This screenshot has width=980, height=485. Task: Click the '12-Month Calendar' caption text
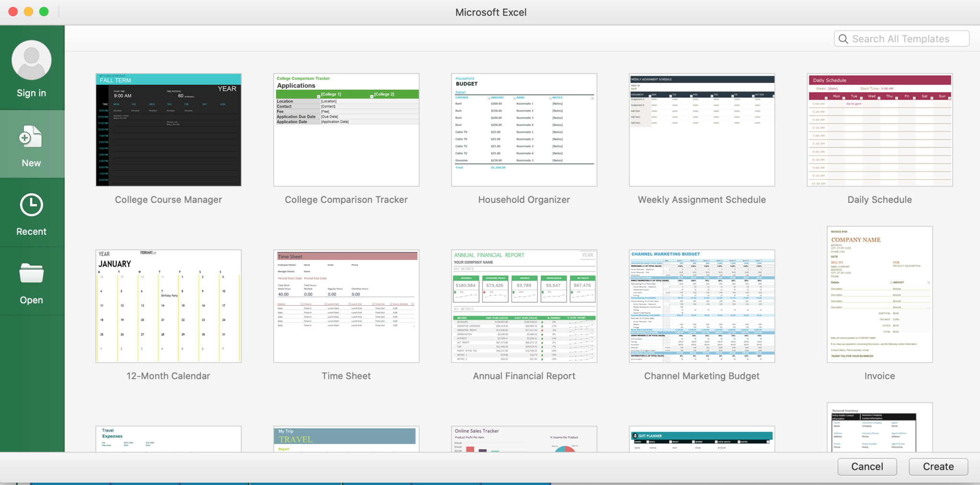click(168, 376)
